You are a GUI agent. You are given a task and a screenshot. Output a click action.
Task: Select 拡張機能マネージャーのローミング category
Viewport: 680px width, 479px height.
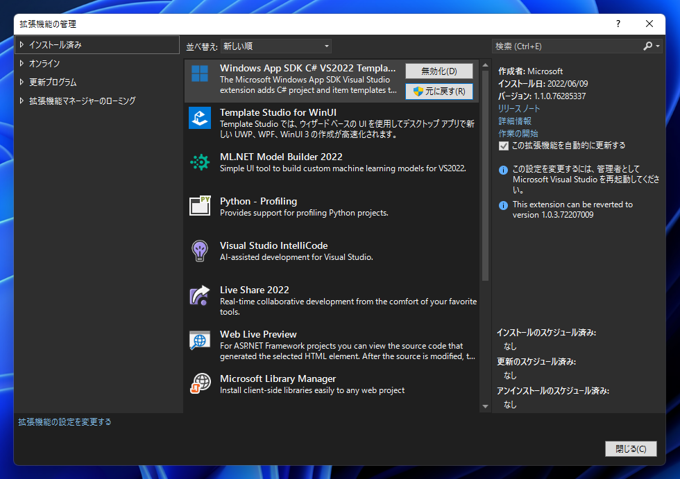[82, 101]
